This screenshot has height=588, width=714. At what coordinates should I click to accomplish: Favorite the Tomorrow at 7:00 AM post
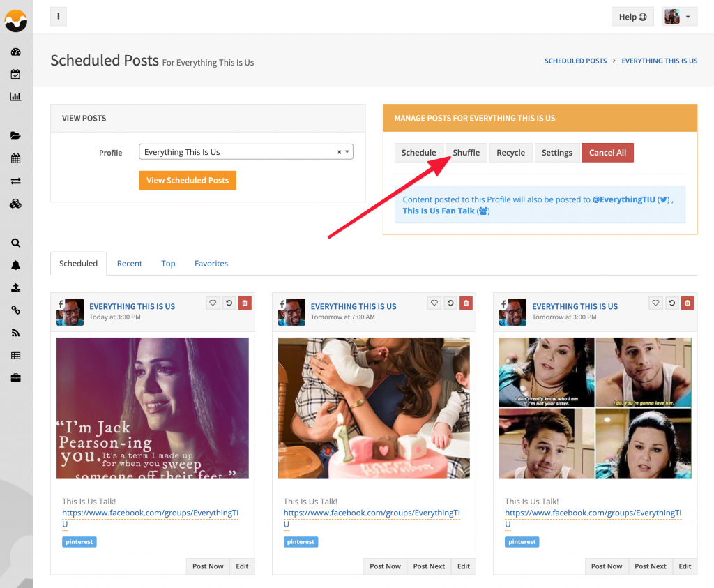pyautogui.click(x=434, y=303)
